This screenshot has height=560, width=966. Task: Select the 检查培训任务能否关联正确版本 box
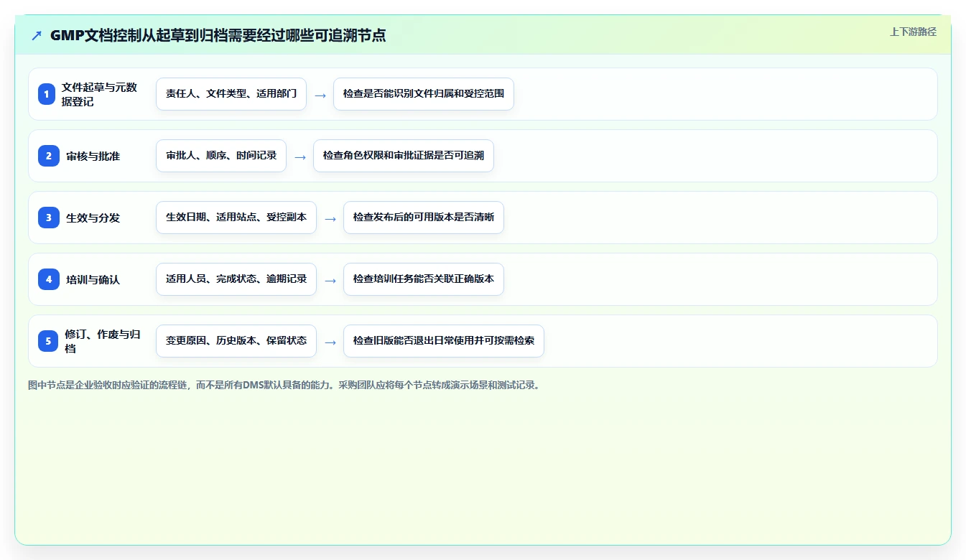click(x=424, y=279)
